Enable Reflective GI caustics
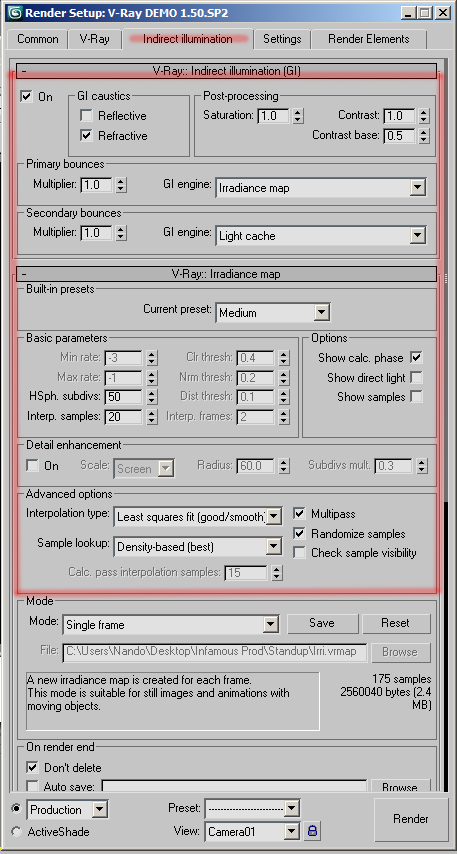The image size is (457, 854). click(x=86, y=115)
